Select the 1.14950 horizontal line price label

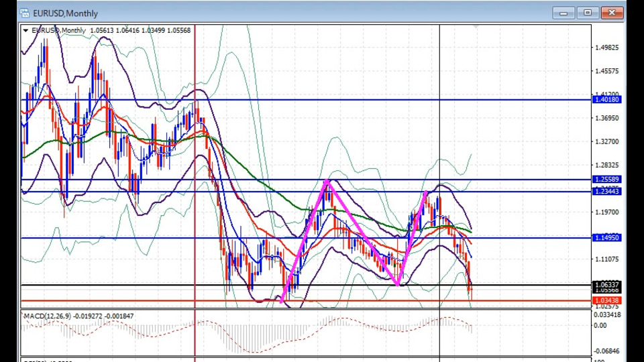coord(607,237)
